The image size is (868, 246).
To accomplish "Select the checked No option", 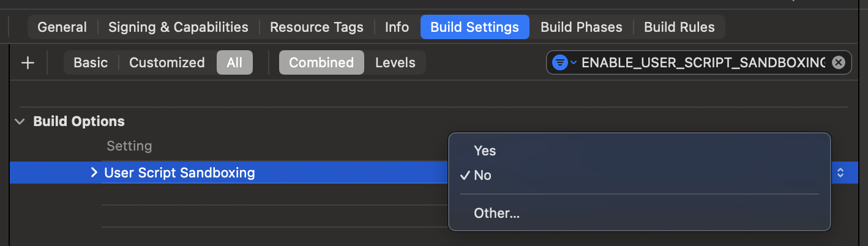I will (482, 176).
